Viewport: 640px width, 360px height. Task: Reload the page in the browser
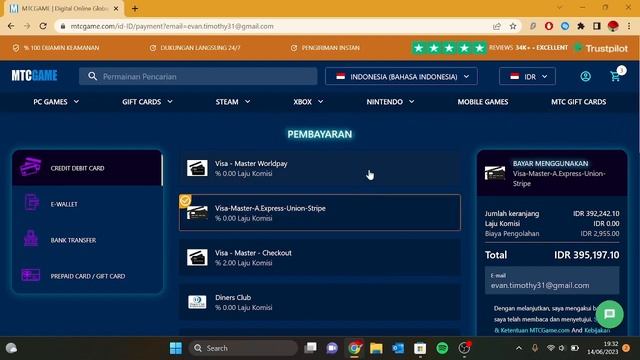pyautogui.click(x=43, y=26)
